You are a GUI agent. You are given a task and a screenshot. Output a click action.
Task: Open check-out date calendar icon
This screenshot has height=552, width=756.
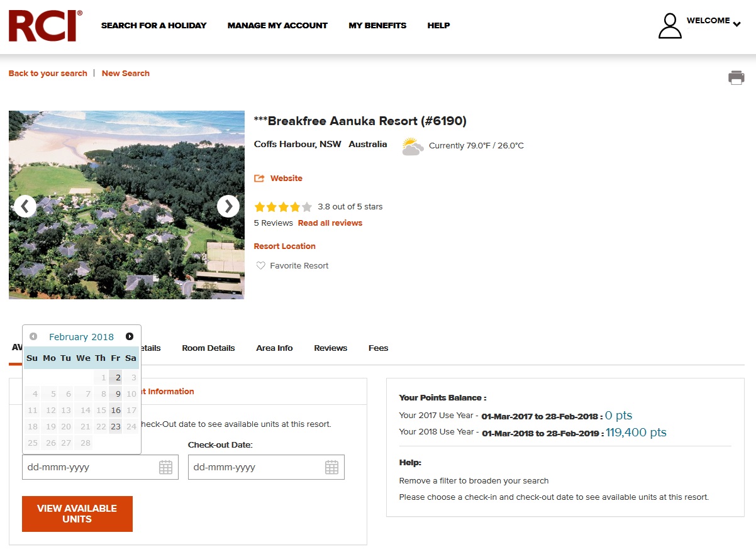331,467
